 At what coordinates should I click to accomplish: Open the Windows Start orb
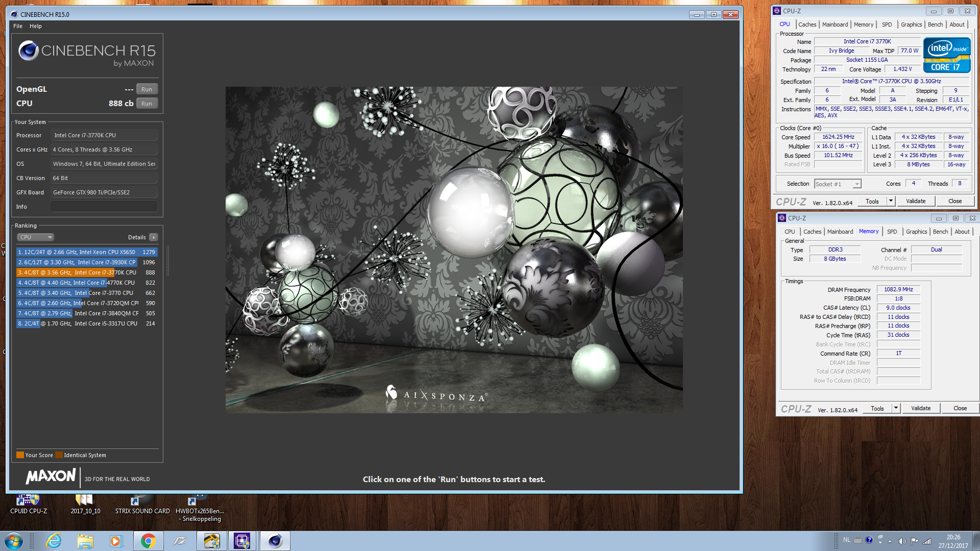pyautogui.click(x=13, y=541)
